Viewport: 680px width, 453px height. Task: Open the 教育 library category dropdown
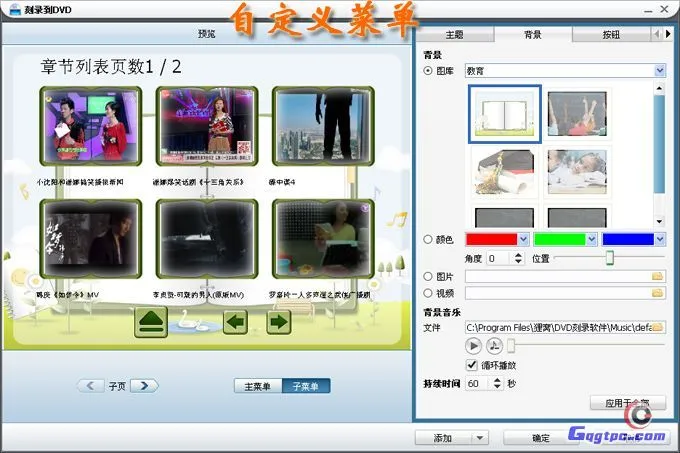[x=659, y=71]
